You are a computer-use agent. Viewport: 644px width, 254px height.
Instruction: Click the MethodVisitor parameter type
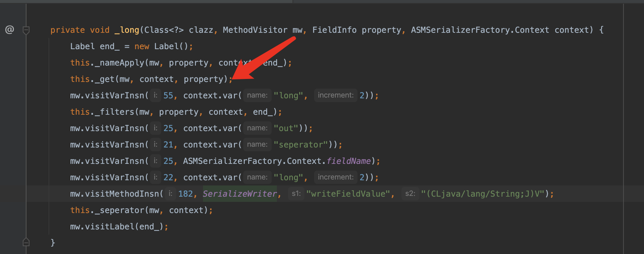[255, 30]
